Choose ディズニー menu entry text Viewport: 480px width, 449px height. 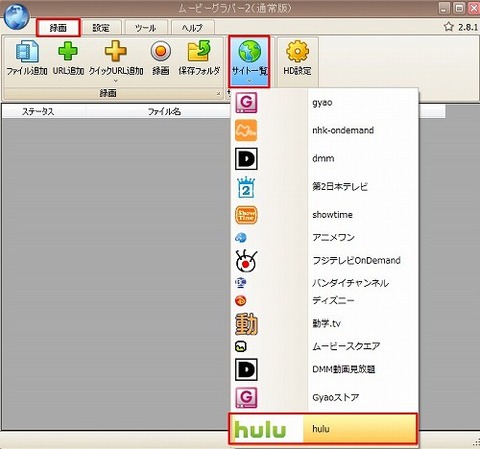coord(333,301)
